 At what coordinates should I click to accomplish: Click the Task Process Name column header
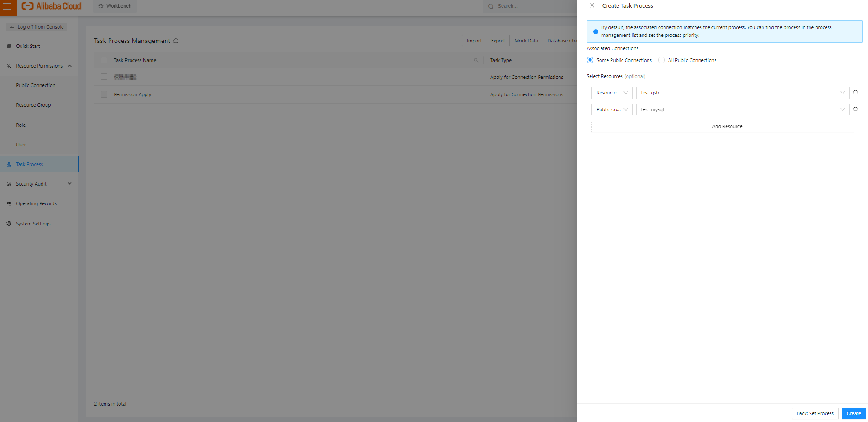pyautogui.click(x=135, y=60)
